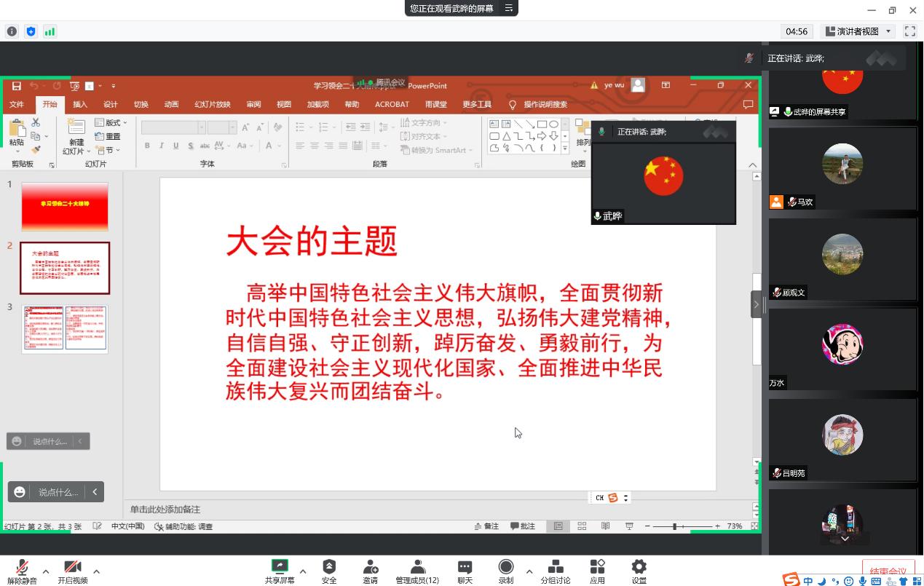Viewport: 924px width, 586px height.
Task: Open the 聊天 chat panel
Action: (x=465, y=571)
